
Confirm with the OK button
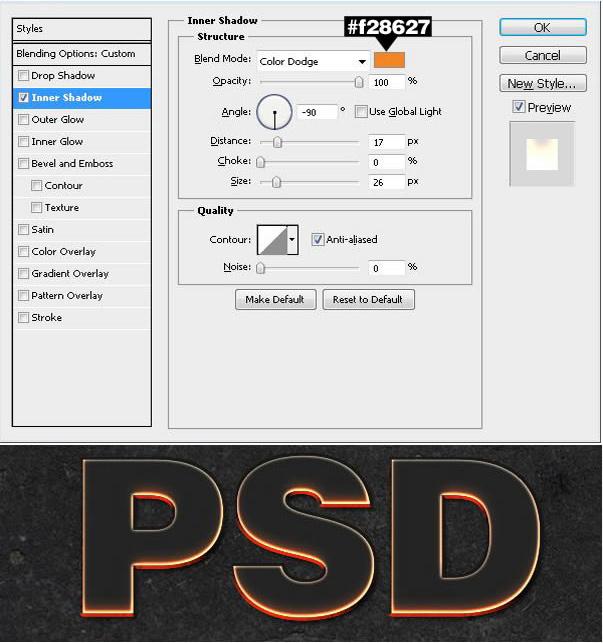[543, 27]
